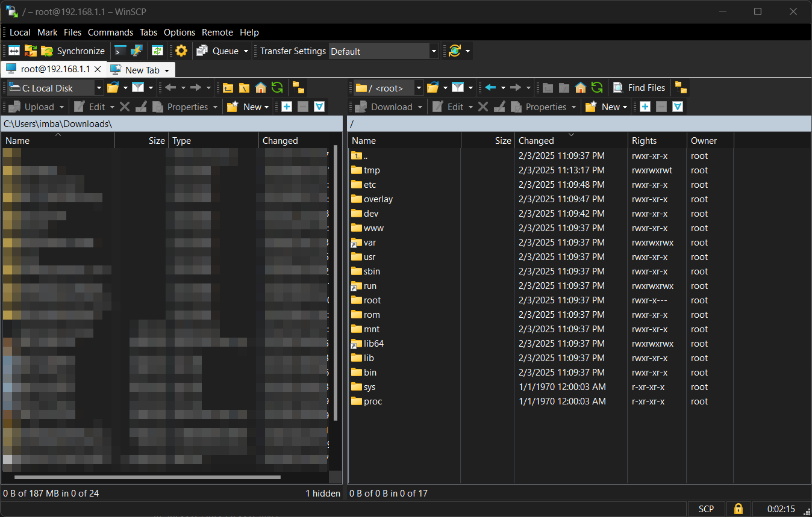Viewport: 812px width, 517px height.
Task: Open the Commands menu
Action: point(110,33)
